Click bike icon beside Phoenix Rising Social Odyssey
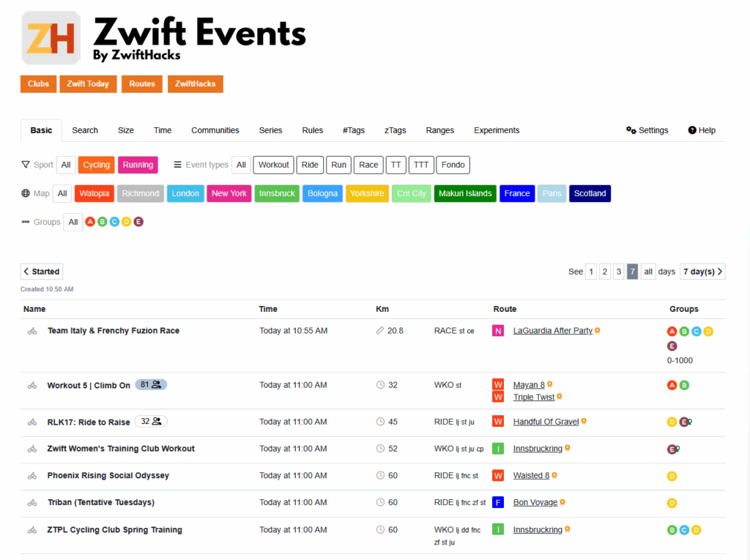Image resolution: width=750 pixels, height=560 pixels. click(x=32, y=476)
